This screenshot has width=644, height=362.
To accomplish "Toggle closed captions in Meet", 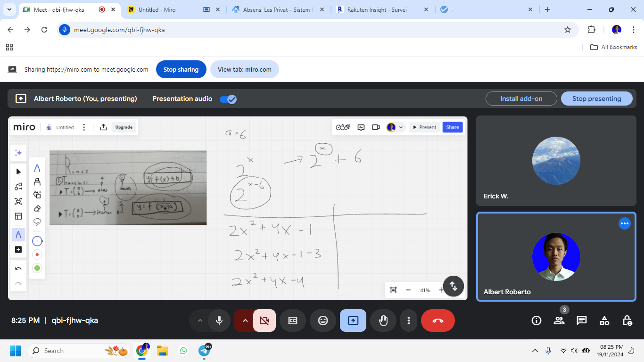I will 293,321.
